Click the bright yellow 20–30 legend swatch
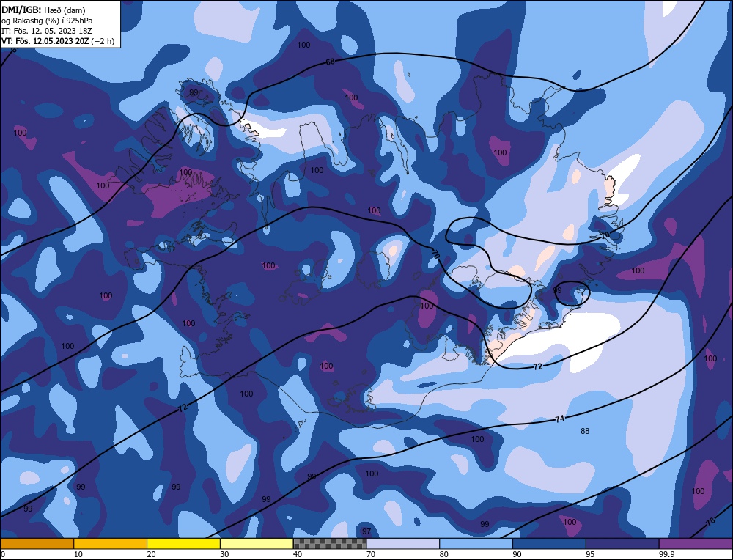Screen dimensions: 733x560 [183, 543]
